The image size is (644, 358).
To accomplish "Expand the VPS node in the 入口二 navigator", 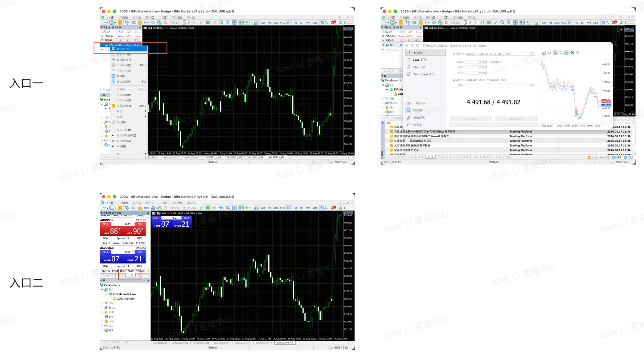I will click(102, 330).
